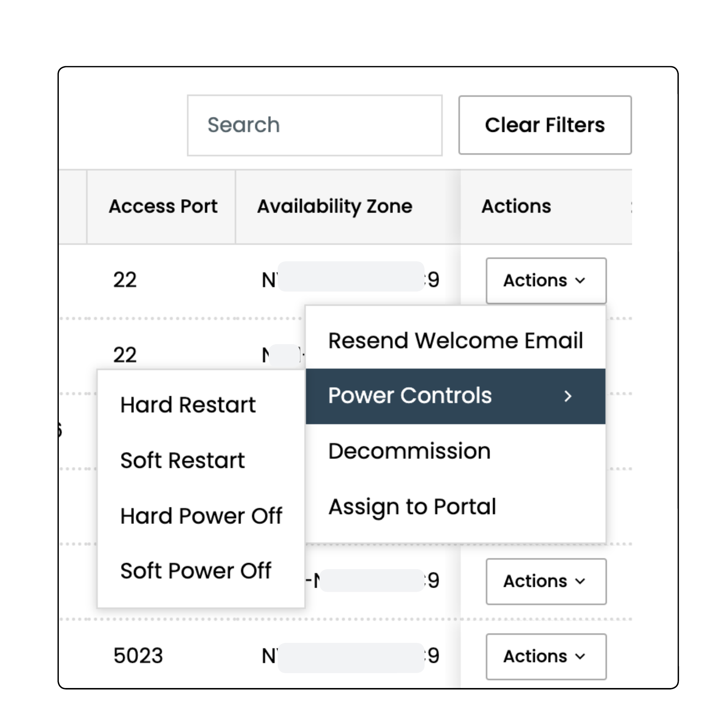Select Decommission from the Actions menu

[409, 451]
